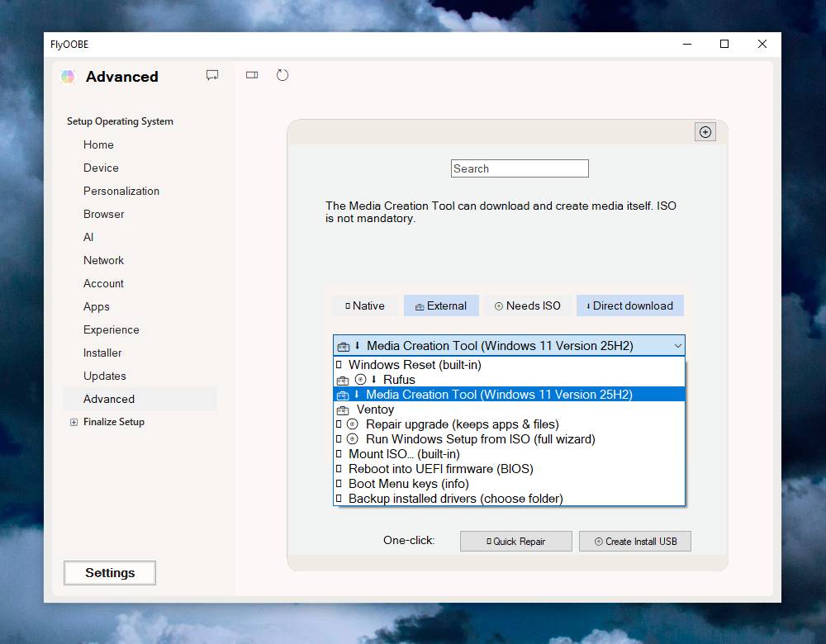Disable the Direct download filter
This screenshot has width=826, height=644.
[629, 305]
